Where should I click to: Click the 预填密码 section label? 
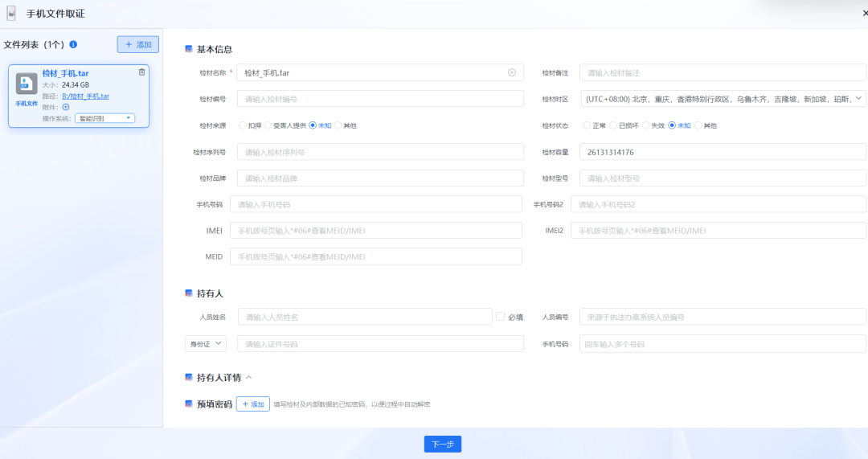click(x=215, y=404)
